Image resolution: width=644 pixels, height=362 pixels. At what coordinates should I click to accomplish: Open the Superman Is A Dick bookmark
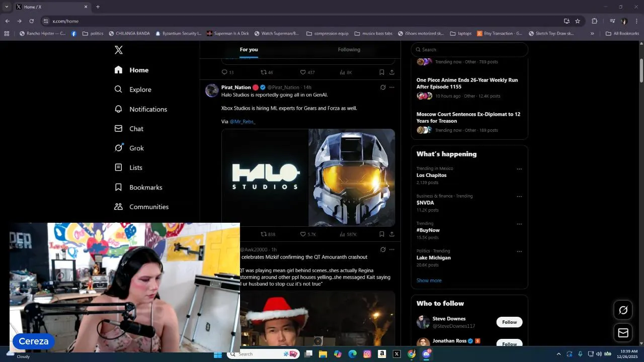coord(228,34)
